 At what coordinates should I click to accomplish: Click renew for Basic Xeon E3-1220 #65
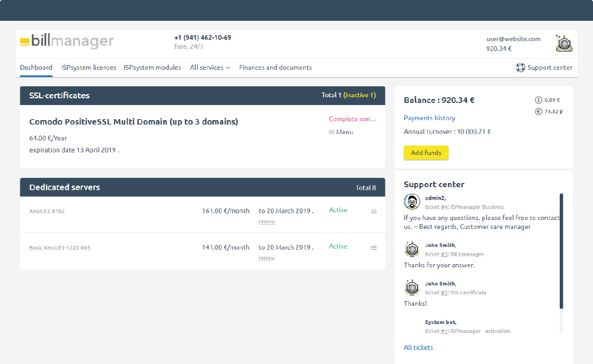click(x=267, y=258)
